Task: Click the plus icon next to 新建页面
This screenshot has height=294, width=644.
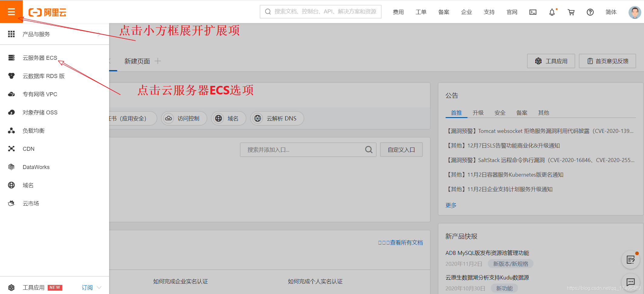Action: point(158,61)
